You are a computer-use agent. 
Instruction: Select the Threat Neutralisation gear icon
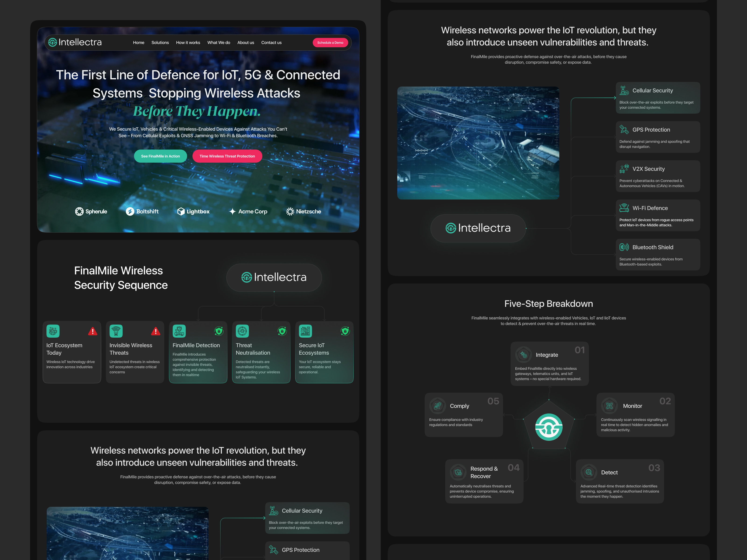coord(243,331)
